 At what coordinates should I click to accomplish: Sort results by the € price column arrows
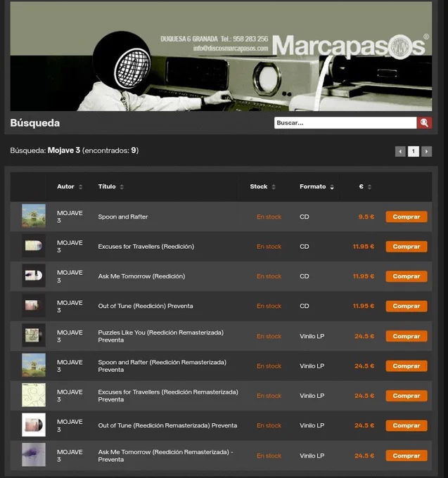(x=369, y=187)
